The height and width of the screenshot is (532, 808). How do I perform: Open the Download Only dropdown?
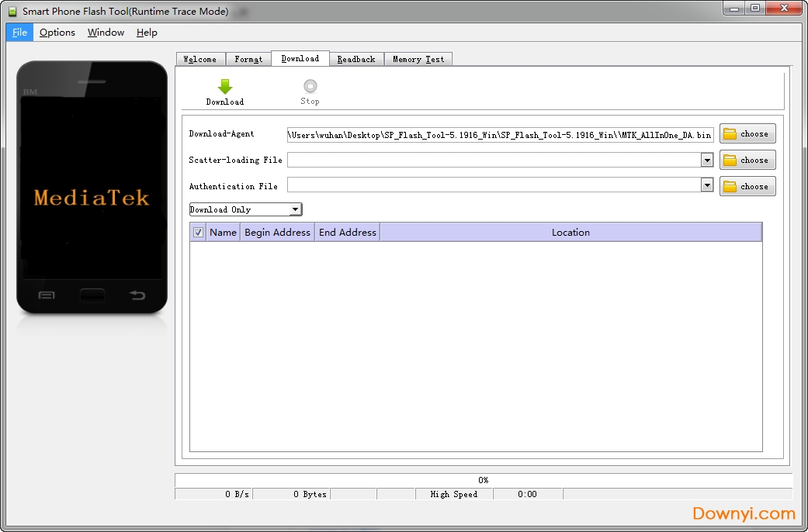[x=295, y=209]
